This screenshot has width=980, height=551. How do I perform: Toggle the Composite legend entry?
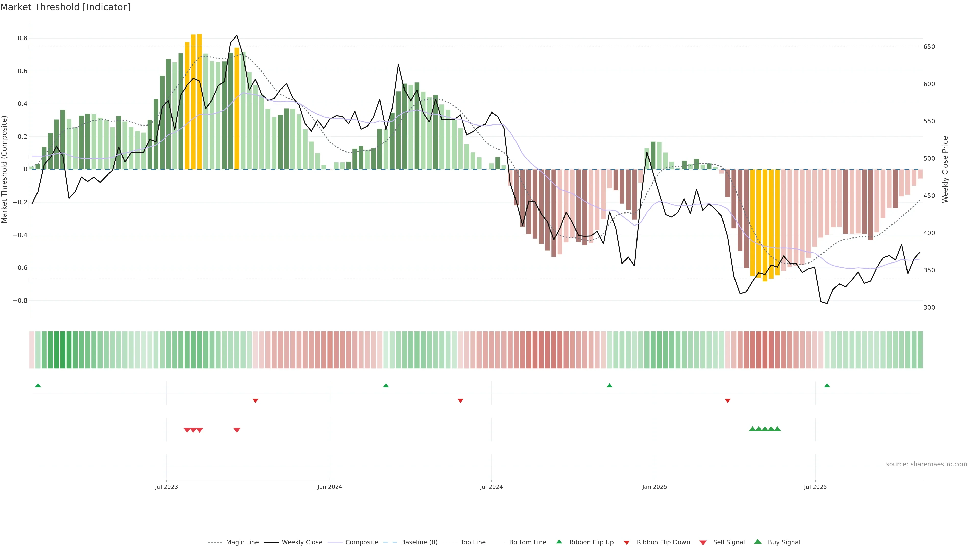[x=361, y=542]
